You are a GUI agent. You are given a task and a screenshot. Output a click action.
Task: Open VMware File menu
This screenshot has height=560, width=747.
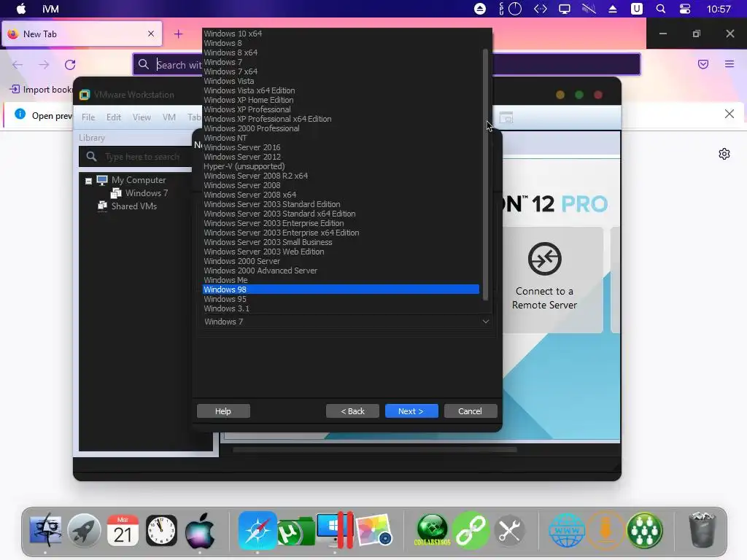(88, 117)
